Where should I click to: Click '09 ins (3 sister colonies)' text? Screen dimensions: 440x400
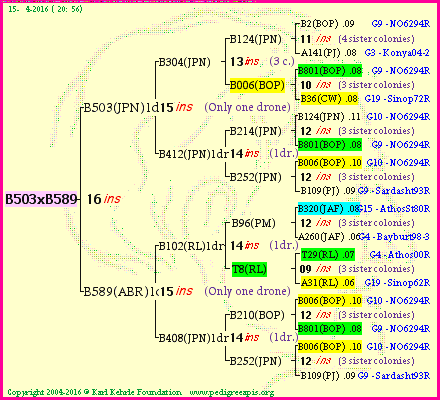click(357, 269)
